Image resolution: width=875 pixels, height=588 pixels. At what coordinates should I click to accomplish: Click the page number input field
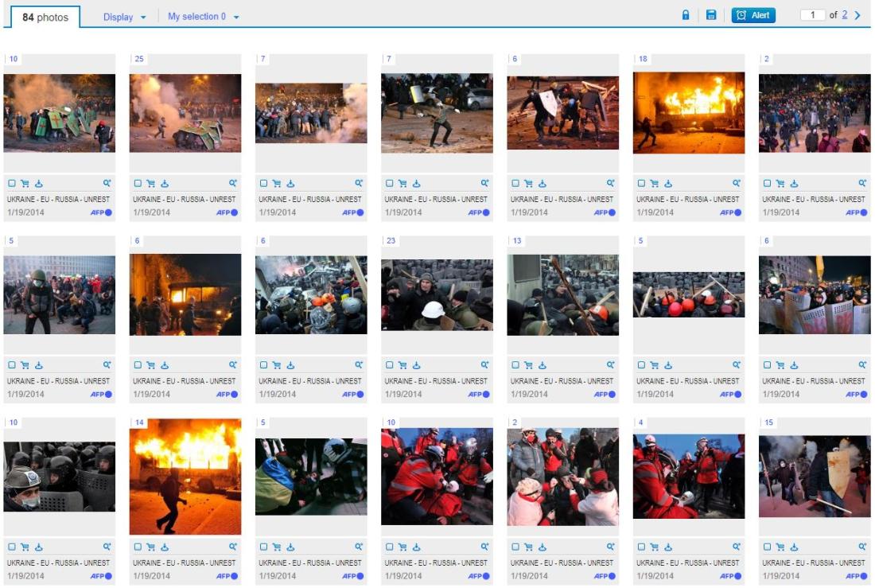tap(812, 15)
